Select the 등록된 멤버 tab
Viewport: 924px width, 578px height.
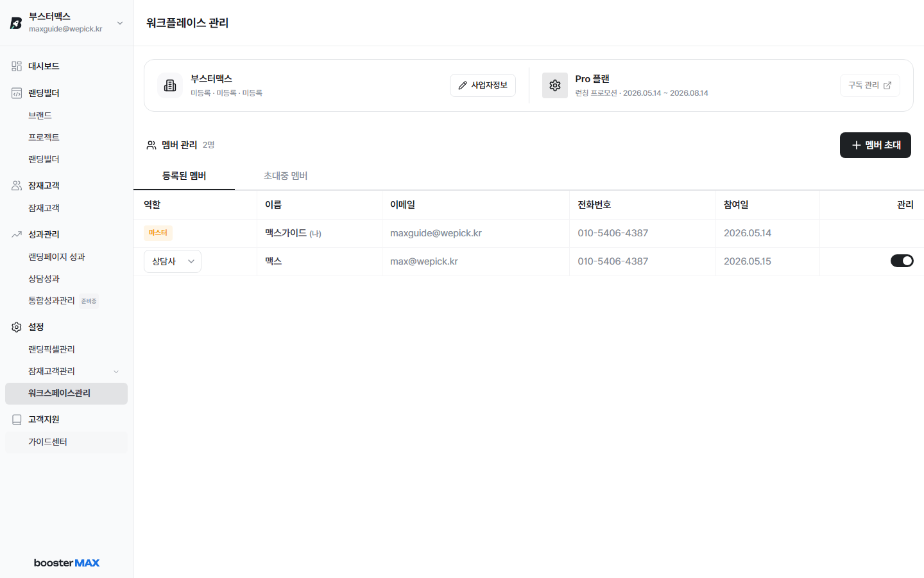click(x=184, y=176)
